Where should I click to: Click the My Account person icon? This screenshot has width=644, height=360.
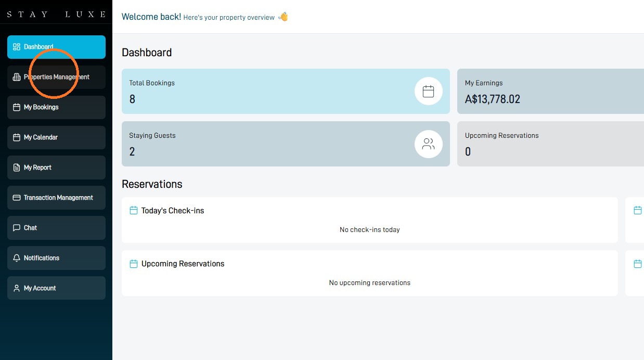[17, 288]
